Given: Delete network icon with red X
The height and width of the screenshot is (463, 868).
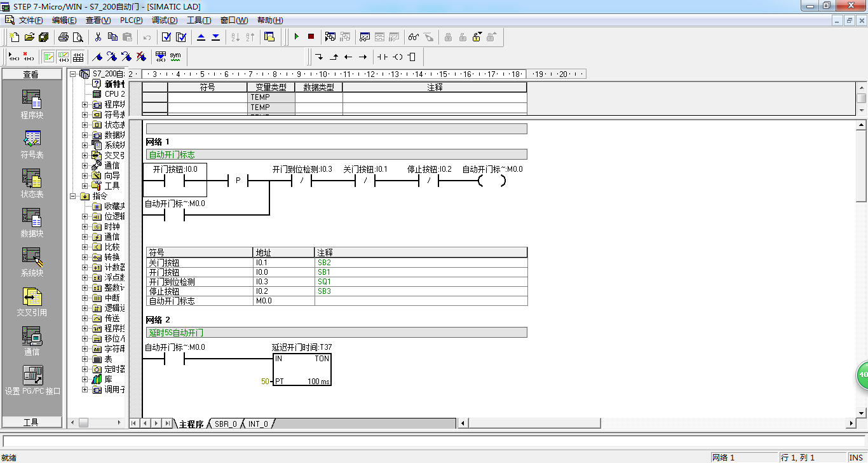Looking at the screenshot, I should coord(29,57).
